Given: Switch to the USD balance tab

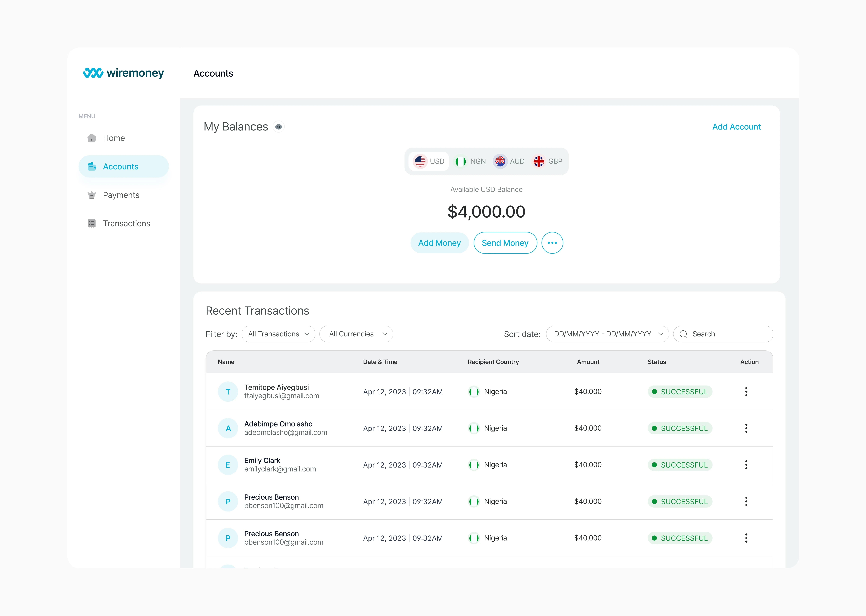Looking at the screenshot, I should point(429,161).
